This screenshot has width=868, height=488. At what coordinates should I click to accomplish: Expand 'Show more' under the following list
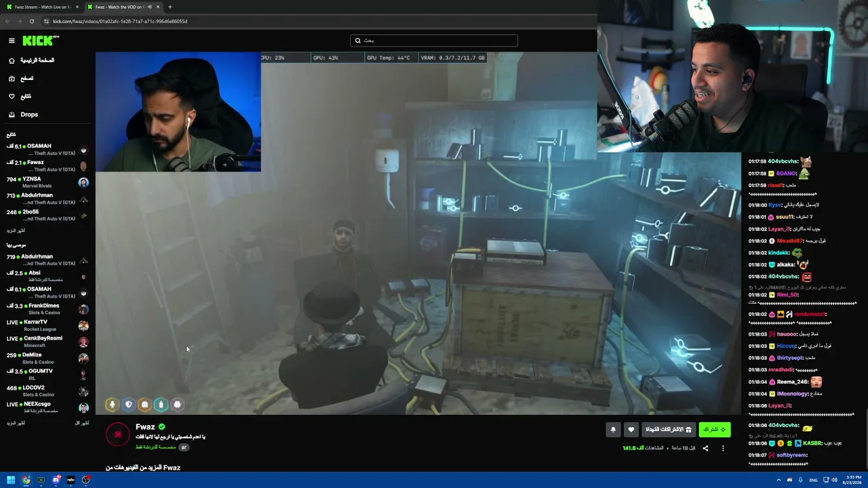(16, 230)
